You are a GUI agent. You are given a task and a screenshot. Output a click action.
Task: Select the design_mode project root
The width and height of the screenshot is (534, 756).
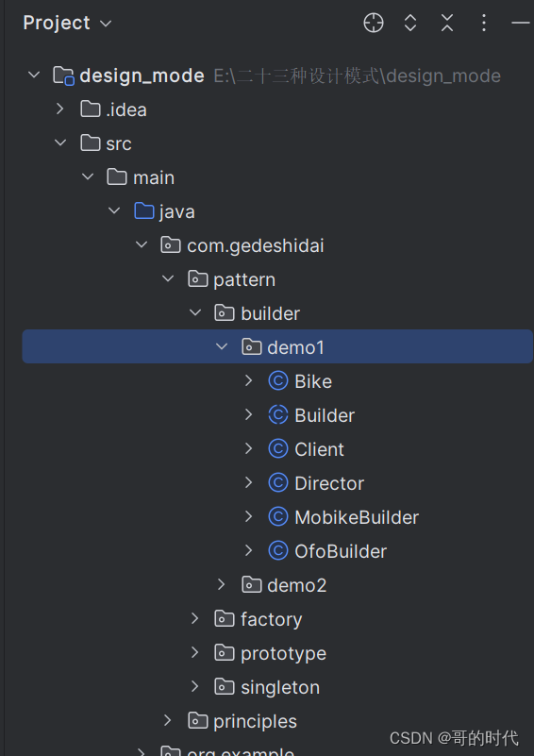pyautogui.click(x=142, y=76)
